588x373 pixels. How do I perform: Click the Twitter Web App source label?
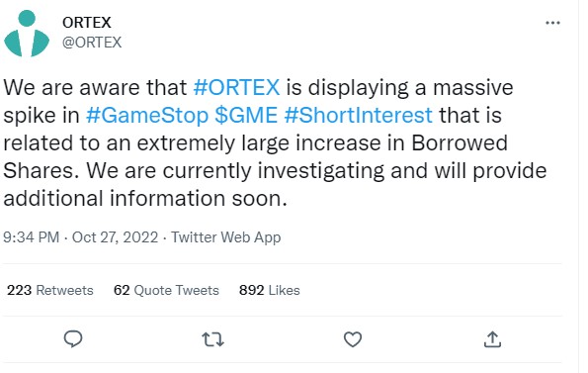click(225, 237)
